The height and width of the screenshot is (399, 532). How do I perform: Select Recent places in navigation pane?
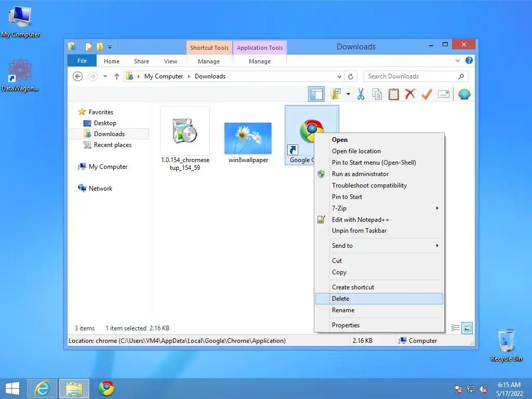coord(113,145)
